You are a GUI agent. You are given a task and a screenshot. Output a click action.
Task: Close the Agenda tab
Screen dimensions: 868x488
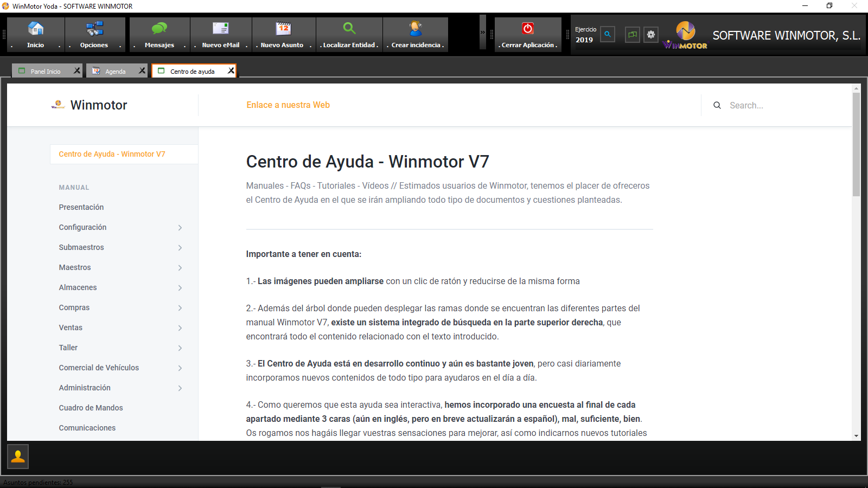142,70
